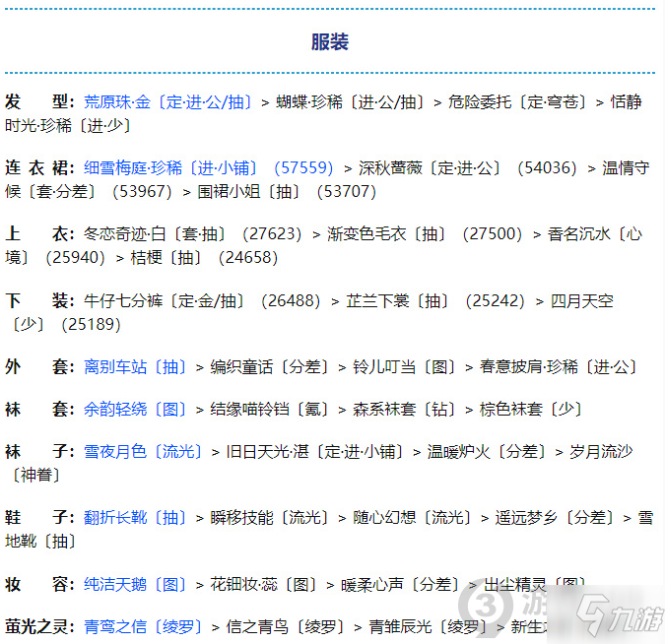The width and height of the screenshot is (665, 644).
Task: Click the text 遥远梦乡〔分差〕
Action: point(555,518)
